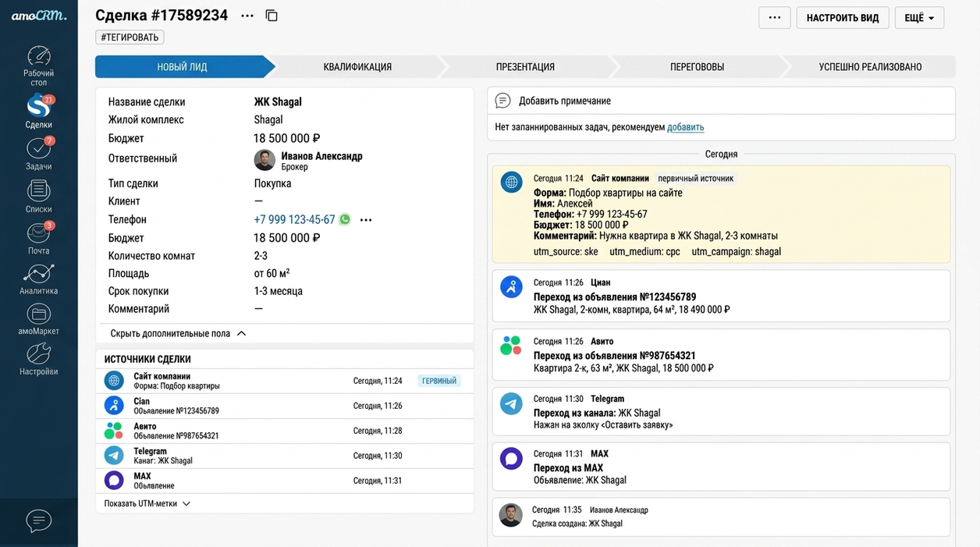Image resolution: width=980 pixels, height=547 pixels.
Task: Click Cian icon in Источники сделки list
Action: [114, 406]
